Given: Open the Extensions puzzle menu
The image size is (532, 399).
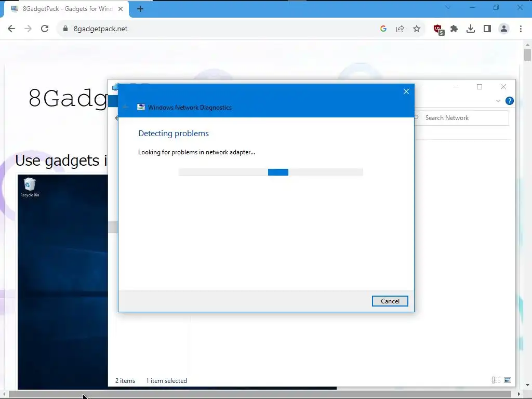Looking at the screenshot, I should point(454,29).
